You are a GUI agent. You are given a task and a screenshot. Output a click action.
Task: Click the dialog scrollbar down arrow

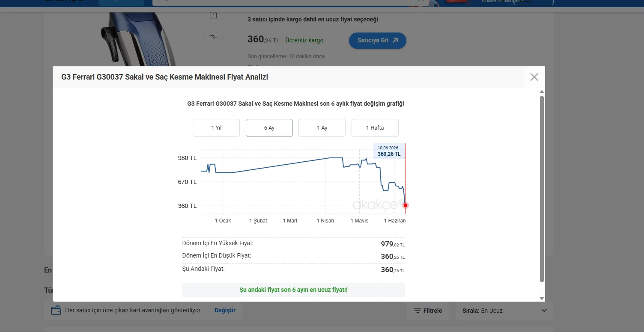(542, 298)
